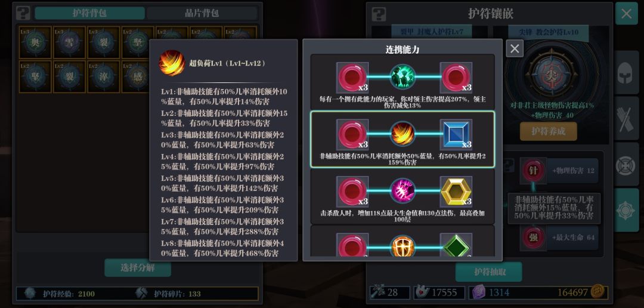Select the round shield sidebar icon
The width and height of the screenshot is (644, 308).
pos(626,165)
